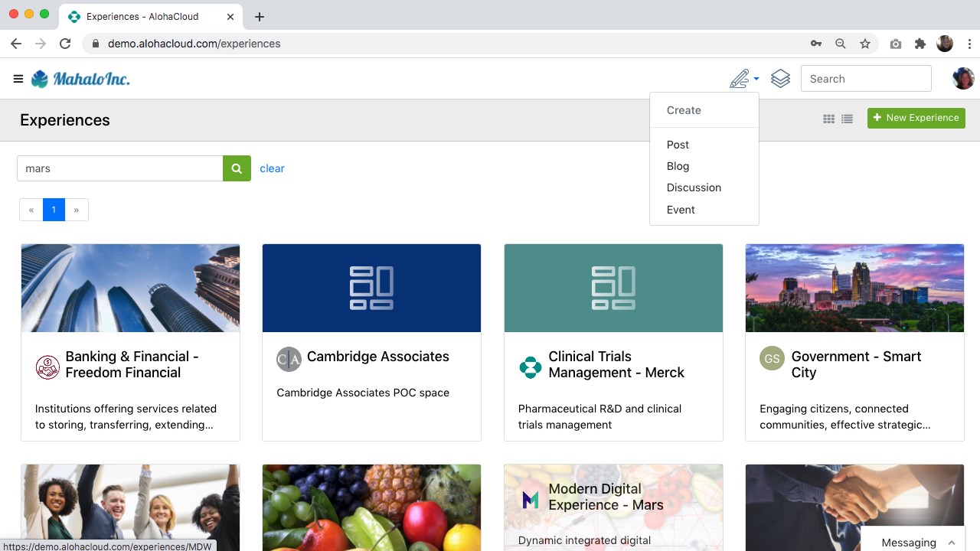Screen dimensions: 980x551
Task: Click Cambridge Associates POC space description
Action: pos(363,393)
